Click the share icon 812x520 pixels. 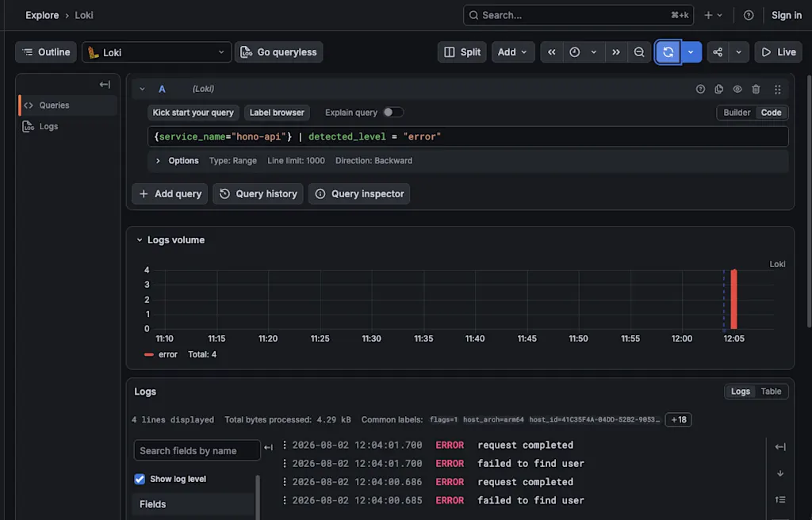point(718,52)
